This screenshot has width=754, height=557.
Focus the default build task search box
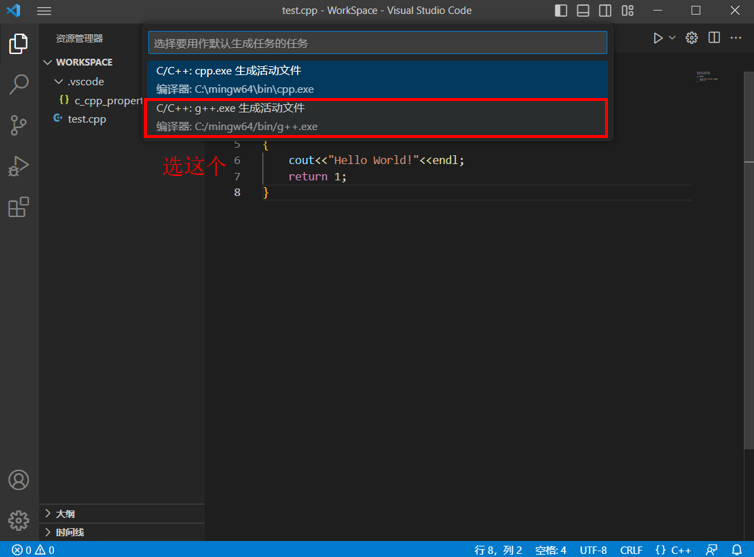coord(377,43)
